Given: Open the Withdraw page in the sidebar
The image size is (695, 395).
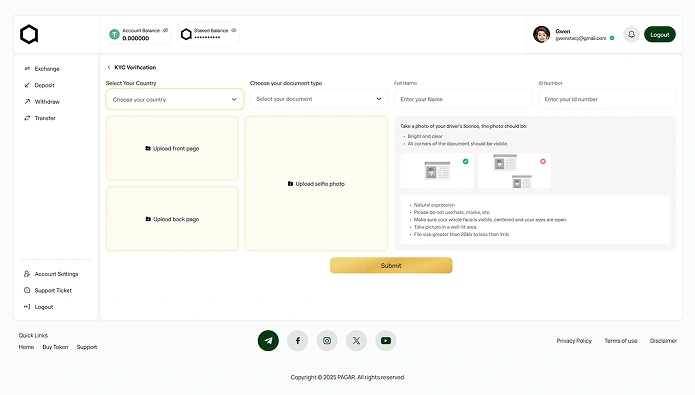Looking at the screenshot, I should tap(47, 102).
